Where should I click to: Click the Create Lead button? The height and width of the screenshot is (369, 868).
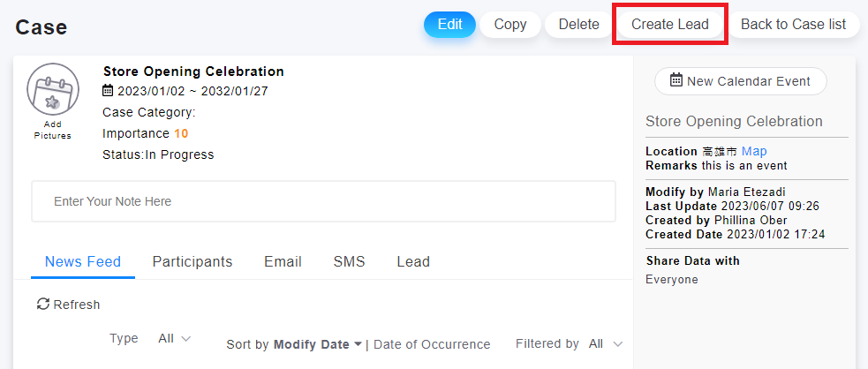(x=670, y=25)
